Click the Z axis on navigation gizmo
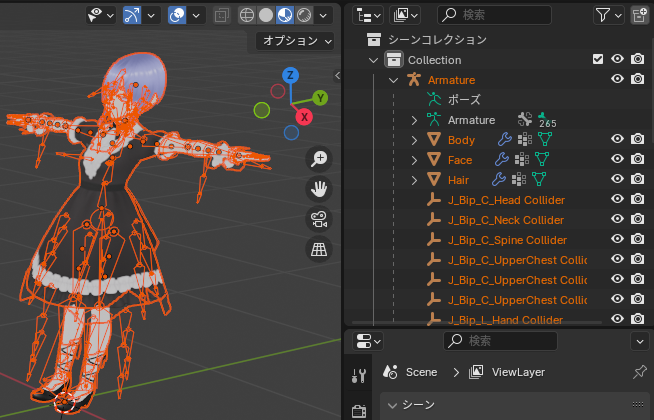 [290, 75]
